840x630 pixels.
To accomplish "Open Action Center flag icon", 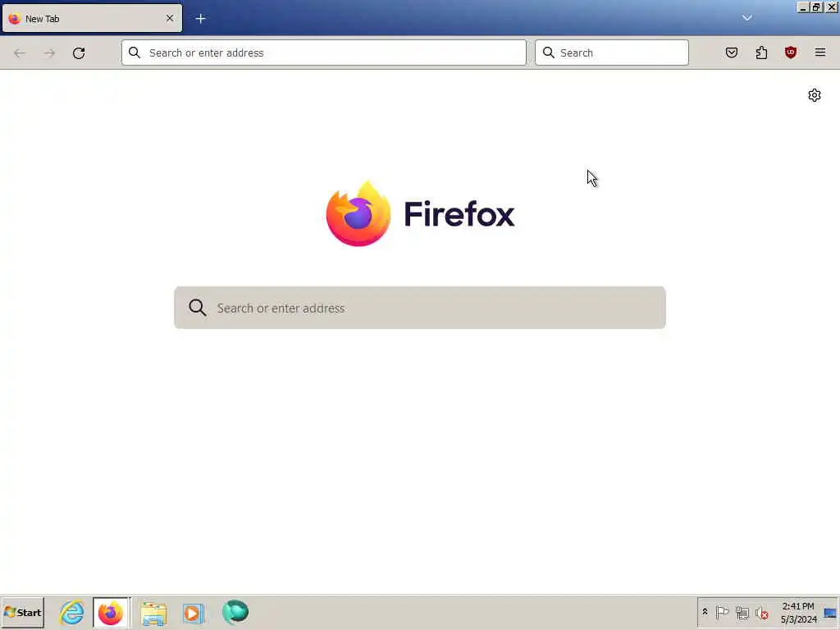I will (x=722, y=612).
